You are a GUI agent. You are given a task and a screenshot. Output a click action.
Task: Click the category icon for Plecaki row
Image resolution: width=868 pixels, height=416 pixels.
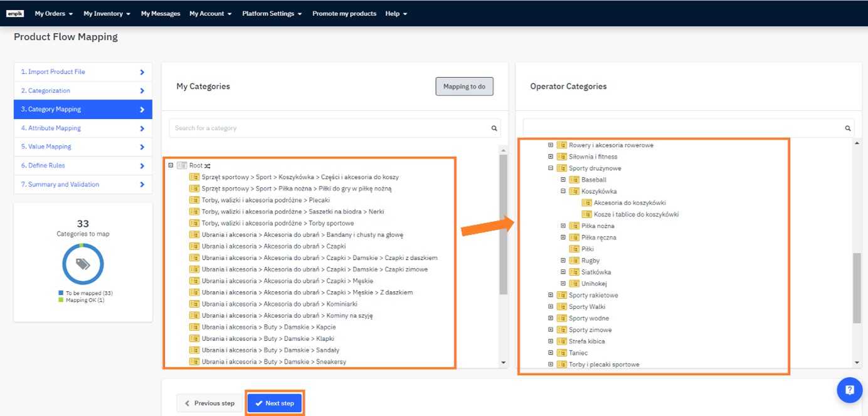tap(194, 200)
